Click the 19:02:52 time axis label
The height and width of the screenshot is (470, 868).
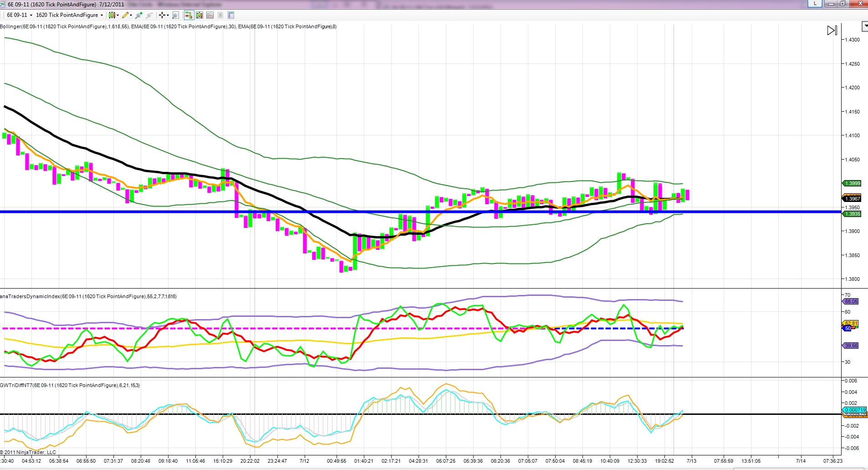coord(664,461)
